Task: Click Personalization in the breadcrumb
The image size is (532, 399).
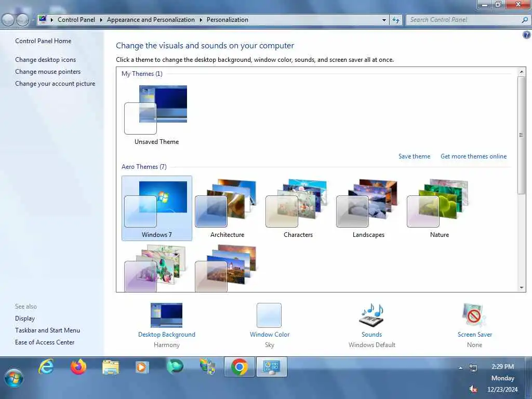Action: click(x=228, y=20)
